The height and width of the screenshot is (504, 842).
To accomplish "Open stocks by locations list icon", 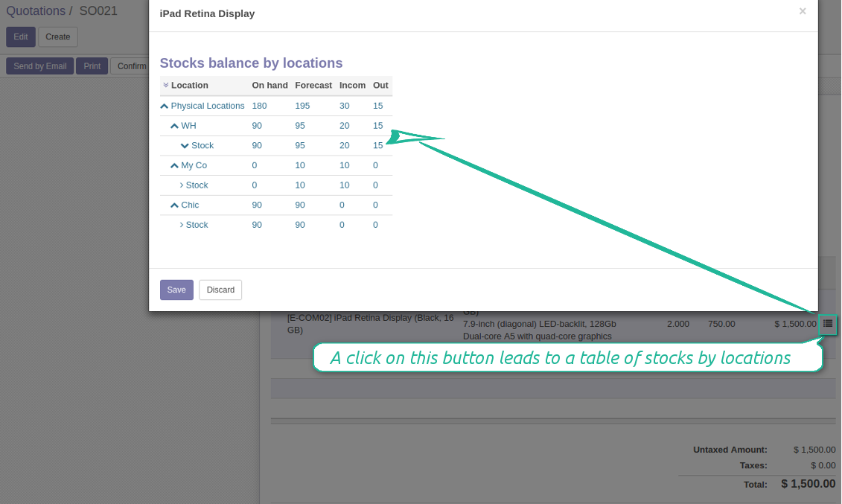I will (x=828, y=324).
